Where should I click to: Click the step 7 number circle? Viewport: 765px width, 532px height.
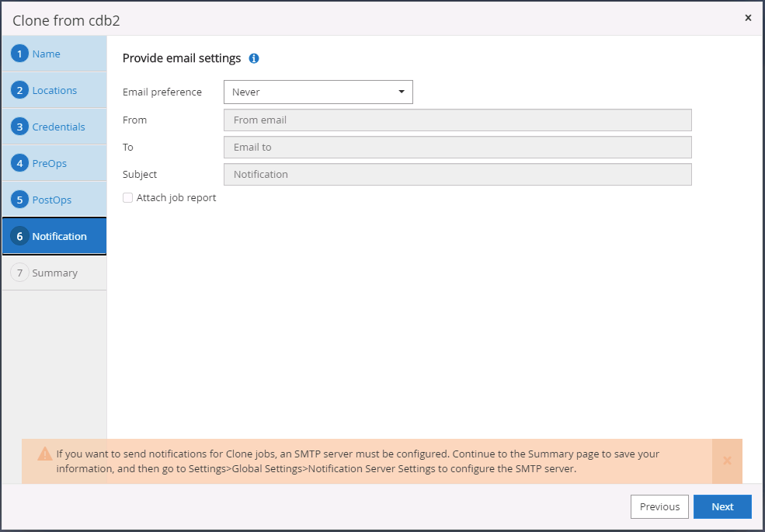point(19,273)
